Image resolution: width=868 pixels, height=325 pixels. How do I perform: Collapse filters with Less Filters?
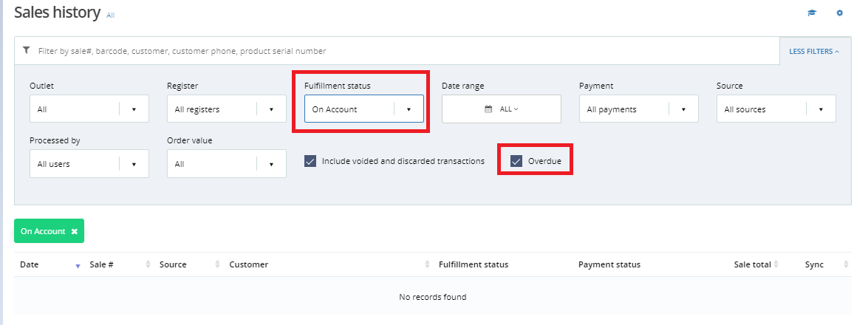814,51
